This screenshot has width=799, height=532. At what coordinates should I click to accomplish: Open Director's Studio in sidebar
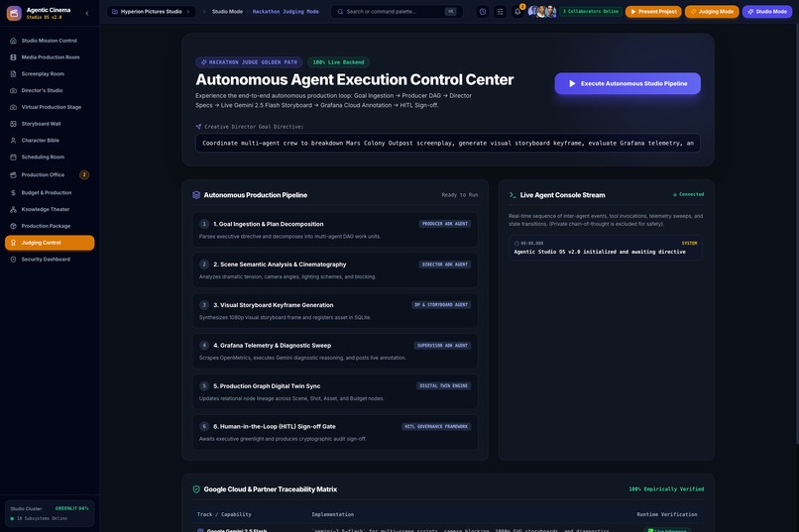(50, 90)
